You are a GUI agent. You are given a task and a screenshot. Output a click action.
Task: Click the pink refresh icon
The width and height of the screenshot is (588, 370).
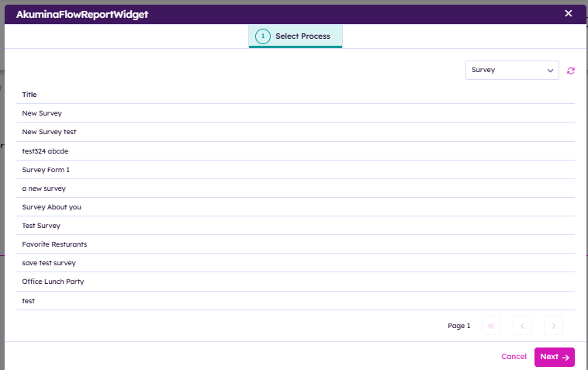(x=571, y=71)
